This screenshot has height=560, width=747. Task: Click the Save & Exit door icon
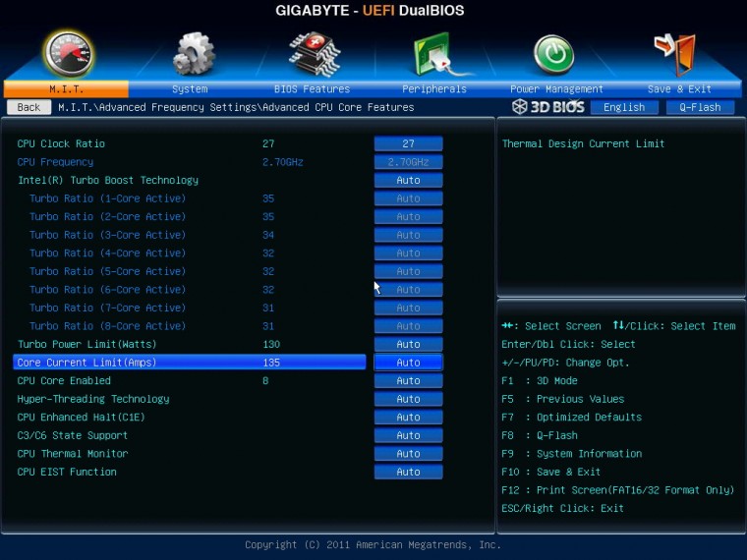coord(675,54)
